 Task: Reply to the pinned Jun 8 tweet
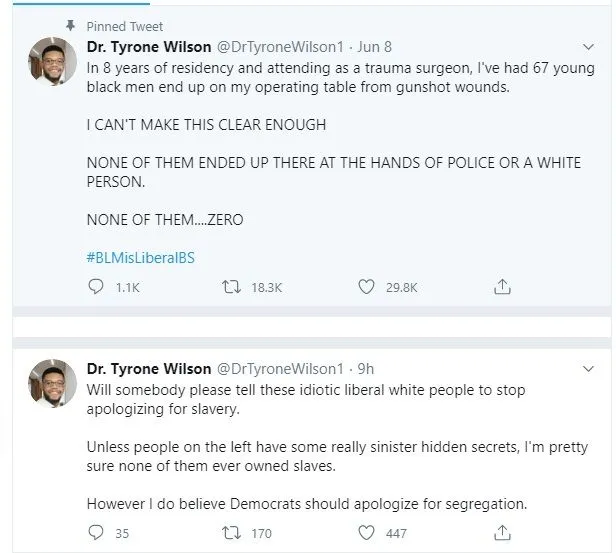click(x=95, y=287)
